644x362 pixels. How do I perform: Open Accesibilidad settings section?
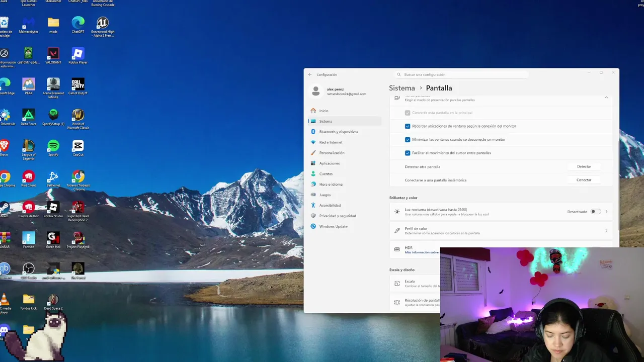[x=344, y=205]
